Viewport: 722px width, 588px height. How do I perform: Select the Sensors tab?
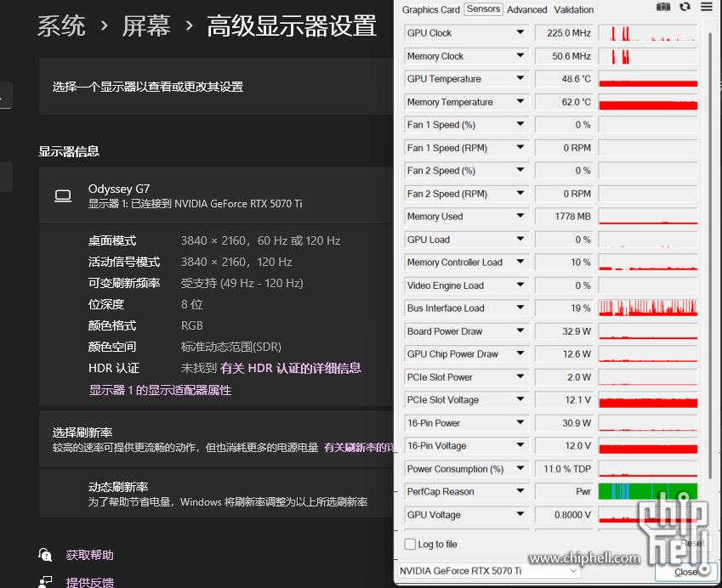pyautogui.click(x=483, y=9)
